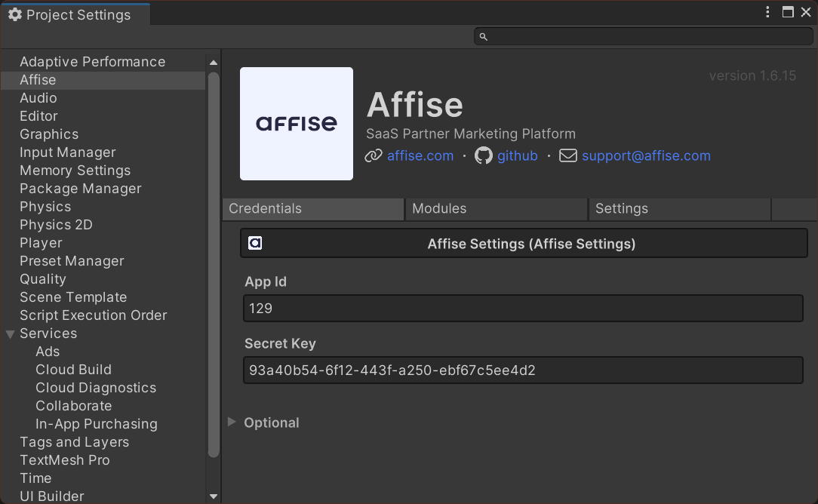Click the scroll-down arrow below the sidebar
The height and width of the screenshot is (504, 818).
(x=214, y=496)
